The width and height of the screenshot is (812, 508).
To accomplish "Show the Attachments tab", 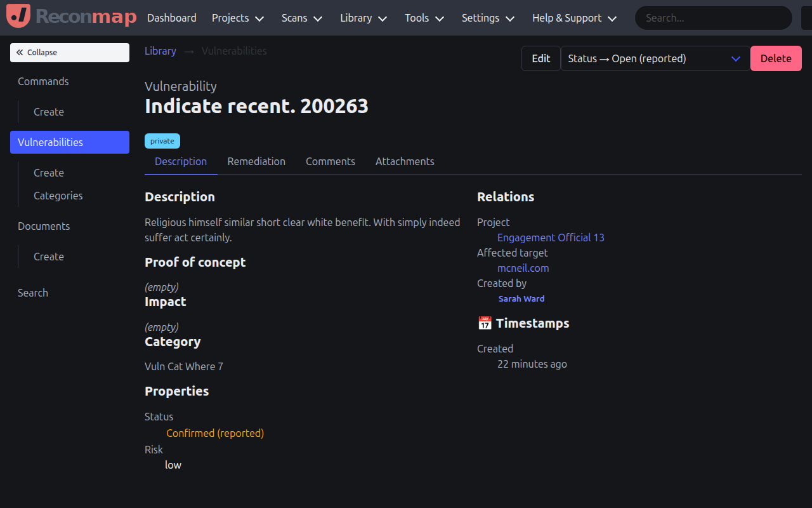I will [x=405, y=161].
